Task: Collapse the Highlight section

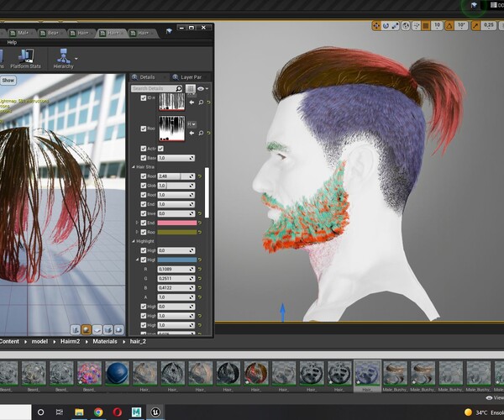Action: [x=134, y=241]
